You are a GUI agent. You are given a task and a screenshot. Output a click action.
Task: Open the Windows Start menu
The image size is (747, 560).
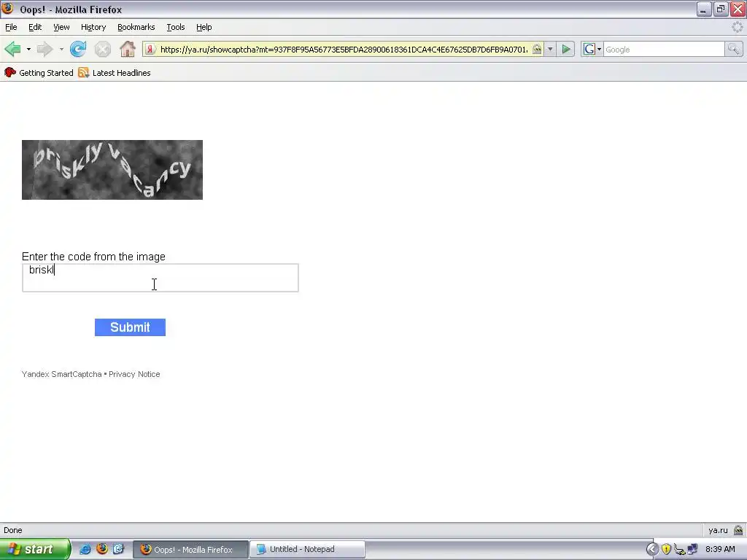tap(35, 549)
